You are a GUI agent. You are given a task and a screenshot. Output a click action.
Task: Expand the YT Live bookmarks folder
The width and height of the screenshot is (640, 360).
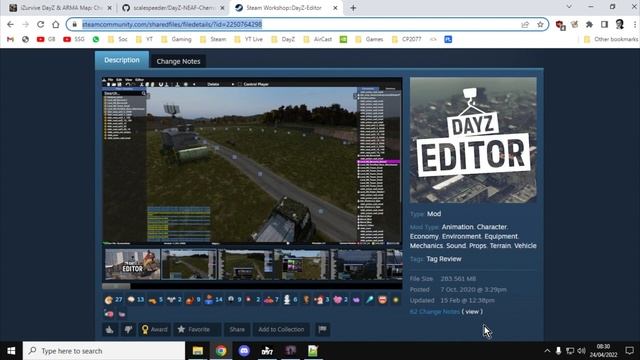click(249, 39)
